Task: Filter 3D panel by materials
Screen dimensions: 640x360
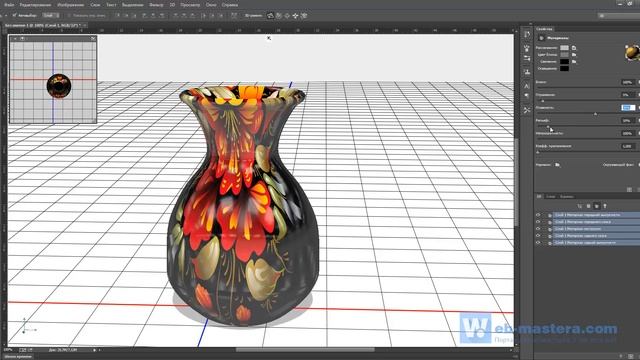Action: (596, 206)
